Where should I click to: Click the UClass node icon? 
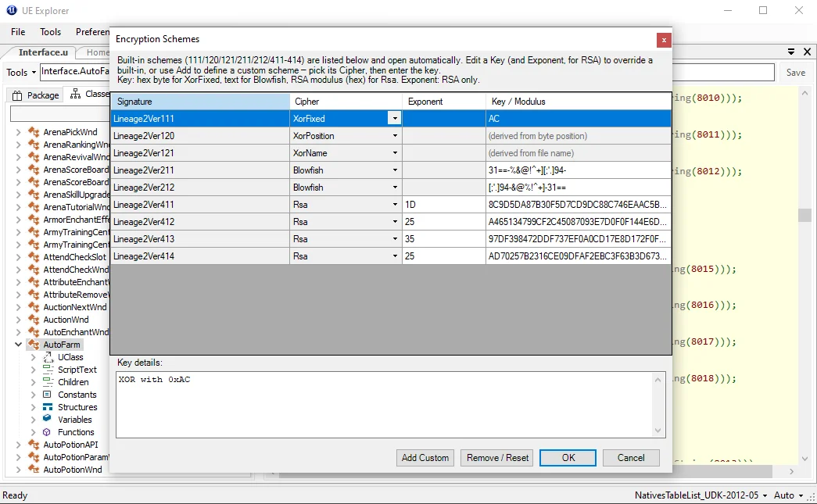pyautogui.click(x=48, y=356)
